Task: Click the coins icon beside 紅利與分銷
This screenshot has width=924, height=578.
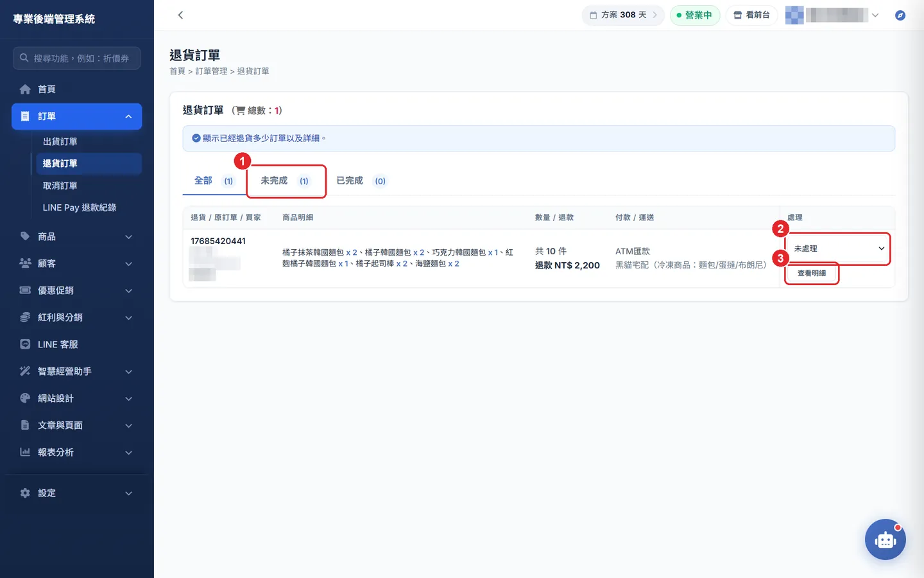Action: click(25, 317)
